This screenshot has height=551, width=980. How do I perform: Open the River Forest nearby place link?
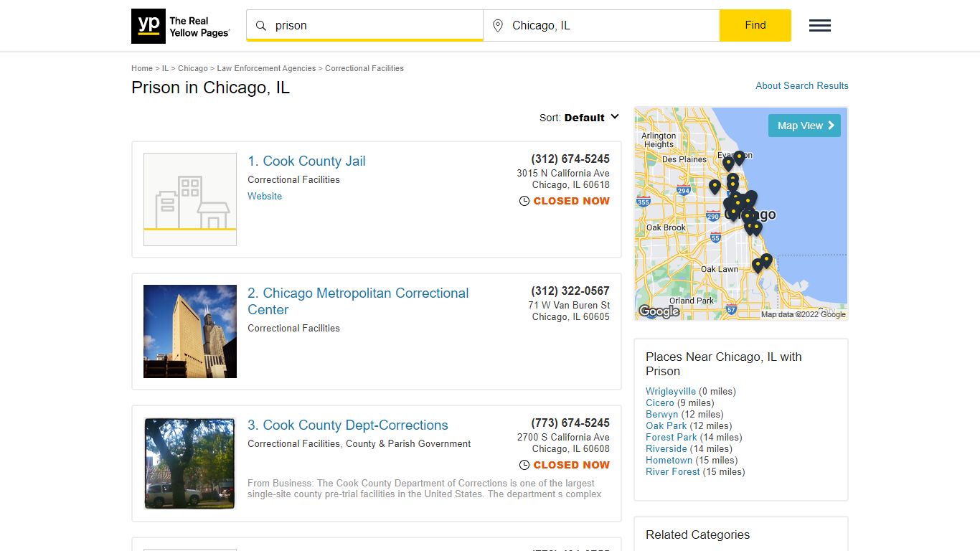pos(673,471)
